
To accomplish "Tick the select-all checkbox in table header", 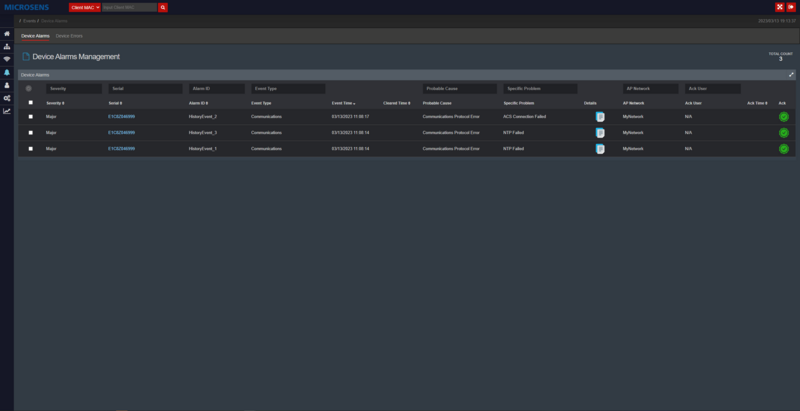I will click(31, 102).
